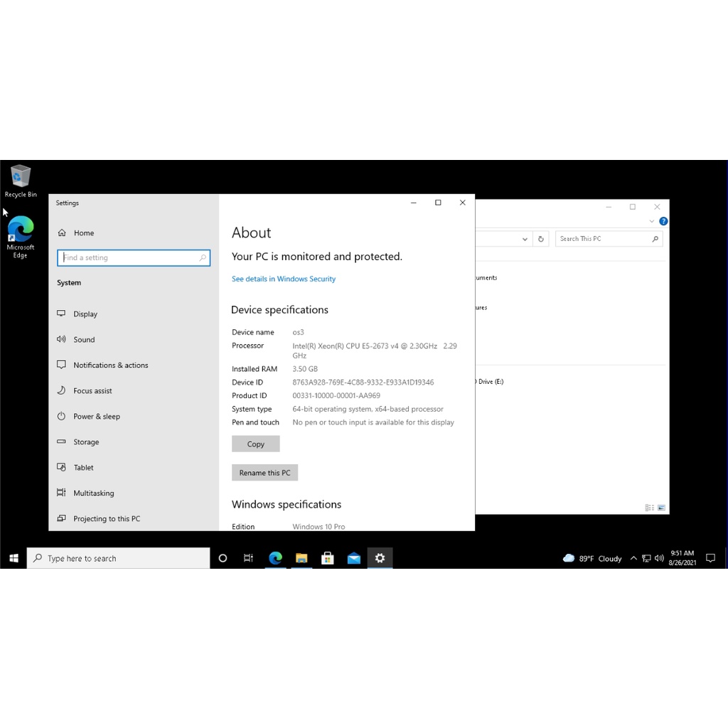Open the Action Center notifications icon

coord(710,558)
